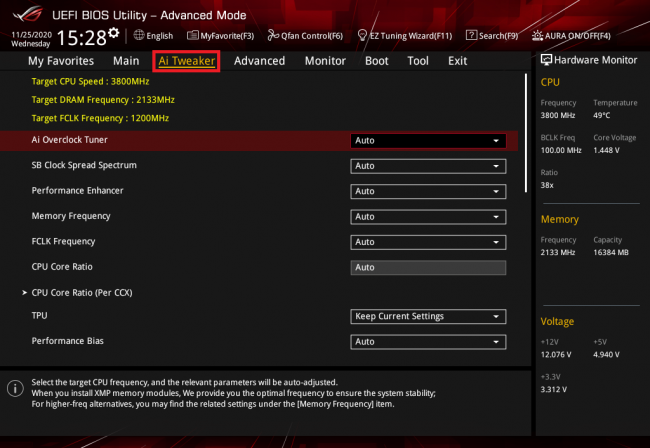This screenshot has width=650, height=448.
Task: Open Performance Bias dropdown
Action: pyautogui.click(x=428, y=342)
